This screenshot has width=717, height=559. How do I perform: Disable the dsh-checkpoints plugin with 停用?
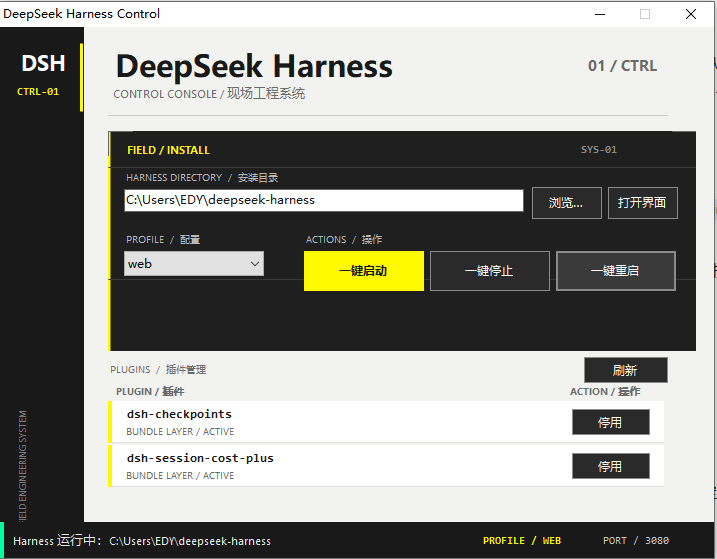(610, 422)
